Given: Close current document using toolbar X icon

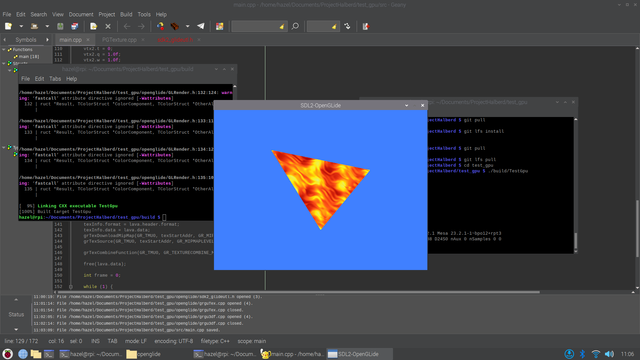Looking at the screenshot, I should pyautogui.click(x=108, y=26).
